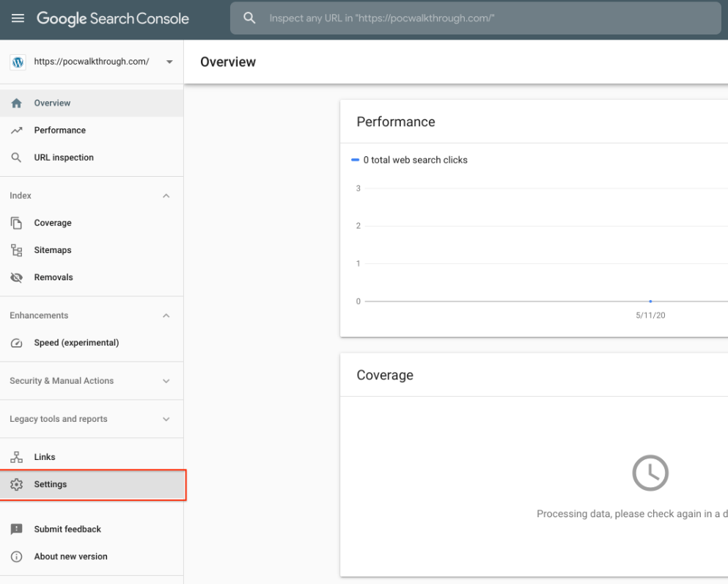
Task: Click the Overview home icon
Action: pos(17,103)
